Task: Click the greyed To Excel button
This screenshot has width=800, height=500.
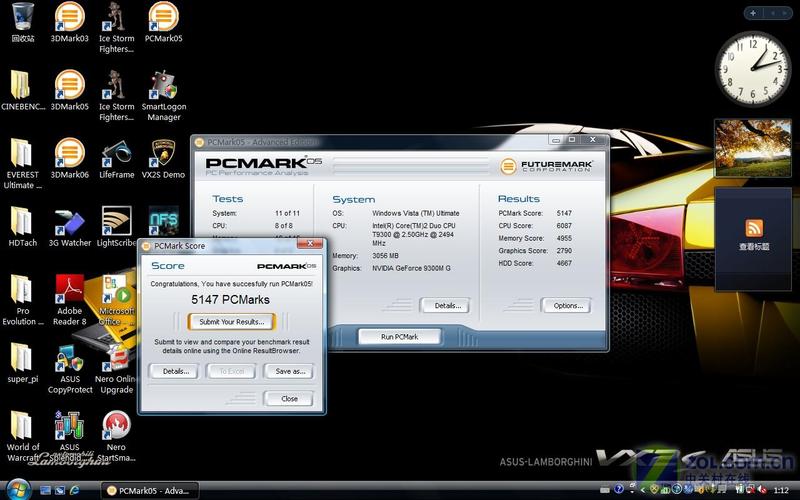Action: (232, 371)
